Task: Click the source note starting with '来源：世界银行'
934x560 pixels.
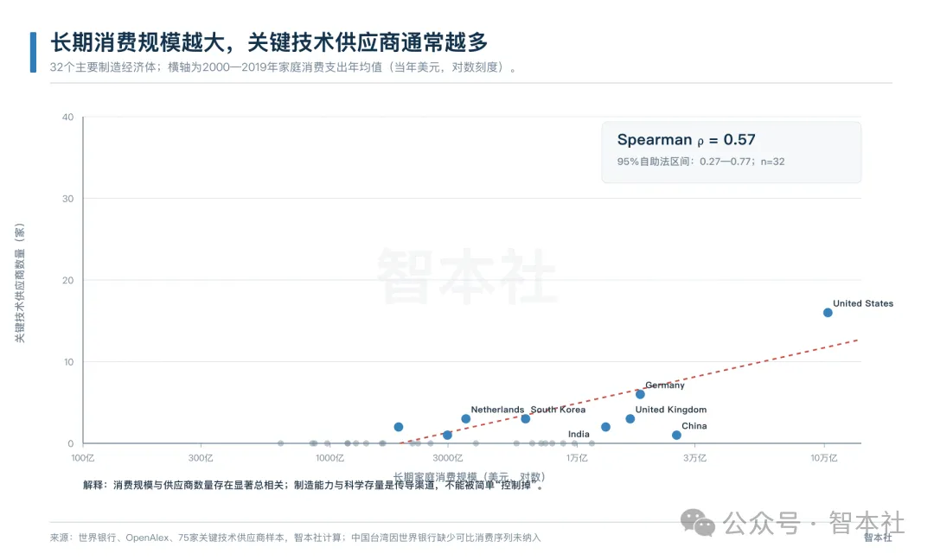Action: point(296,538)
